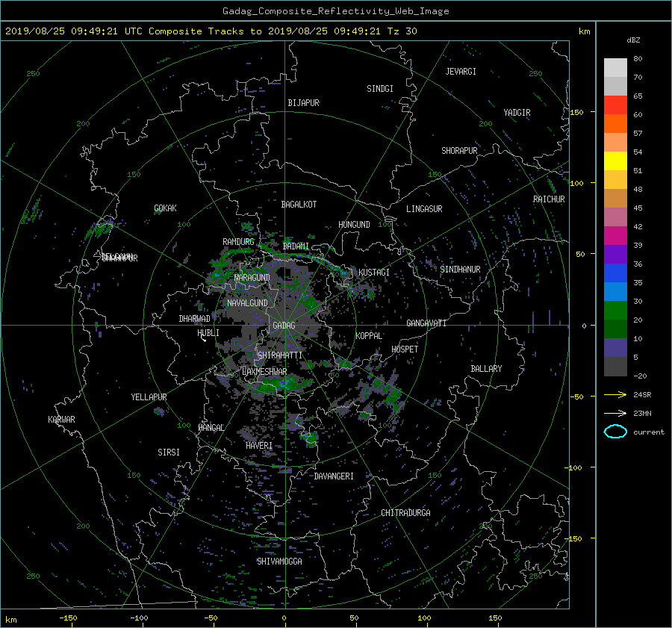The image size is (672, 628).
Task: Click the SINDGI label on map
Action: [x=380, y=89]
